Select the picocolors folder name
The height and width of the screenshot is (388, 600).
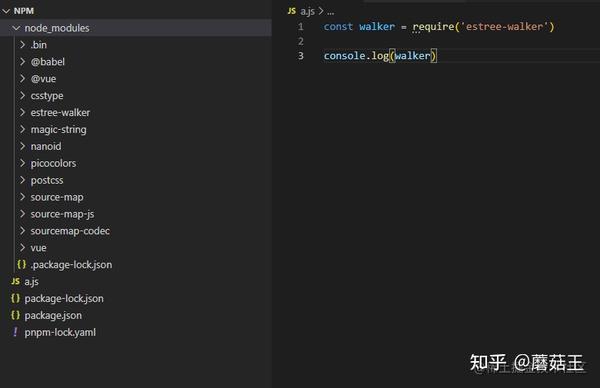53,163
